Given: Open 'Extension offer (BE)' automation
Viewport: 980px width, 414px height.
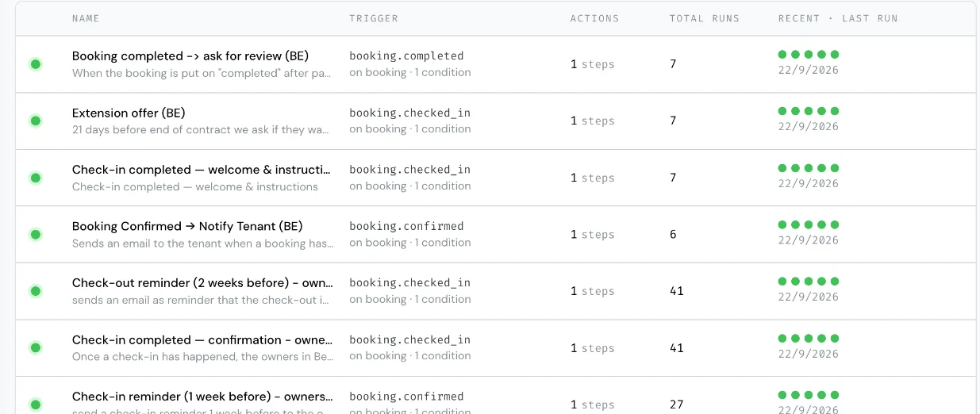Looking at the screenshot, I should click(x=129, y=113).
